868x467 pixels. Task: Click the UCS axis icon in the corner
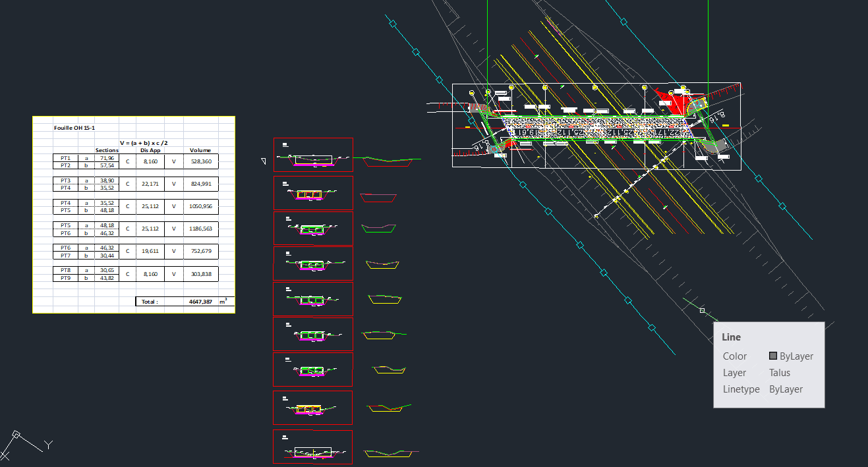tap(16, 435)
